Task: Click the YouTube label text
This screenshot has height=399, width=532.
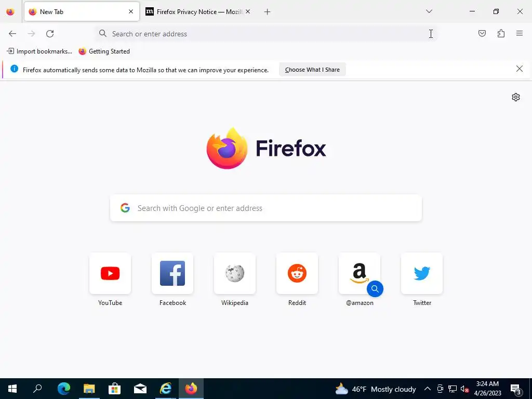Action: pyautogui.click(x=110, y=303)
